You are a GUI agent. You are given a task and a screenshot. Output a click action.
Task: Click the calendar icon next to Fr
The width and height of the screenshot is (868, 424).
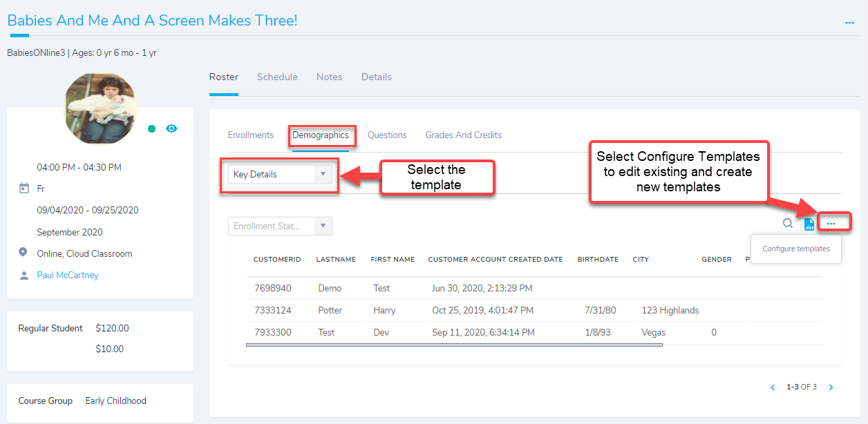click(x=24, y=189)
